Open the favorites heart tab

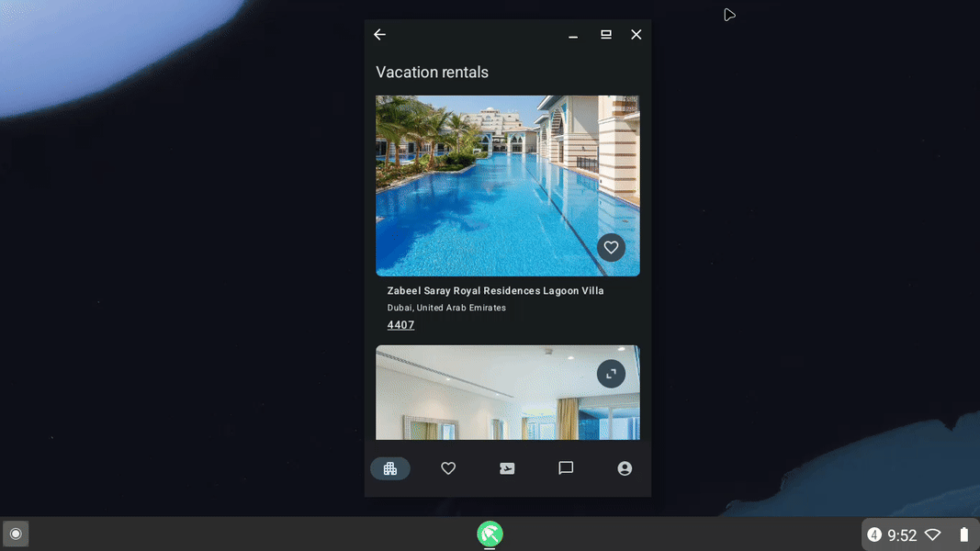tap(448, 468)
